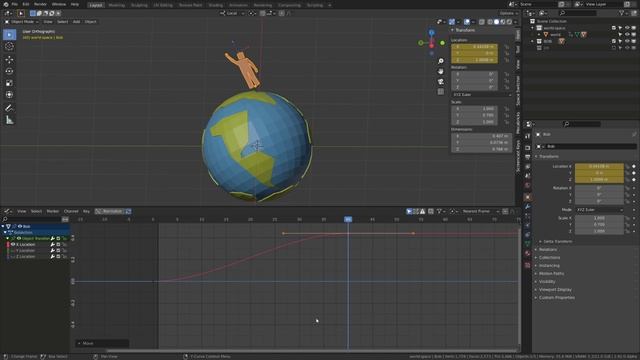This screenshot has width=640, height=360.
Task: Open the Render menu
Action: [x=40, y=4]
